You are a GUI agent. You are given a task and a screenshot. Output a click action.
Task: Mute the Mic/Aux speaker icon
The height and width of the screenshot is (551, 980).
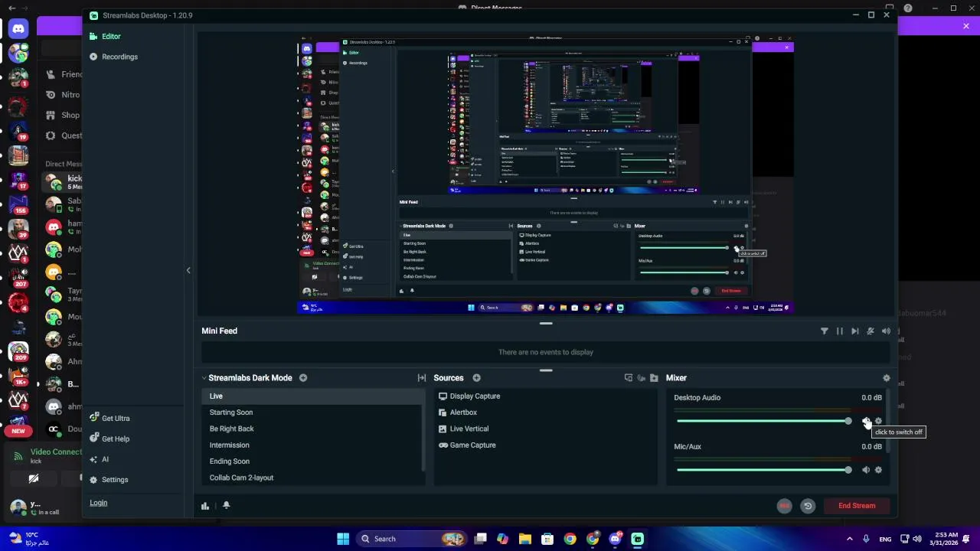[866, 470]
